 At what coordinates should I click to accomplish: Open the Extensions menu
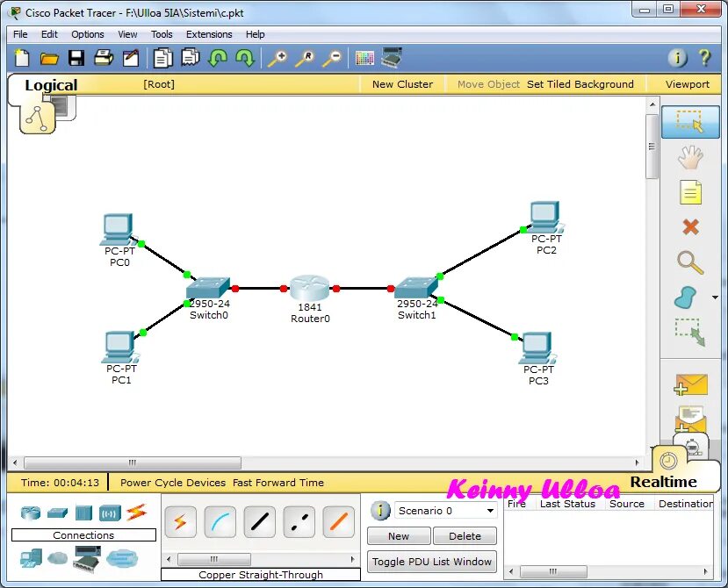point(209,34)
